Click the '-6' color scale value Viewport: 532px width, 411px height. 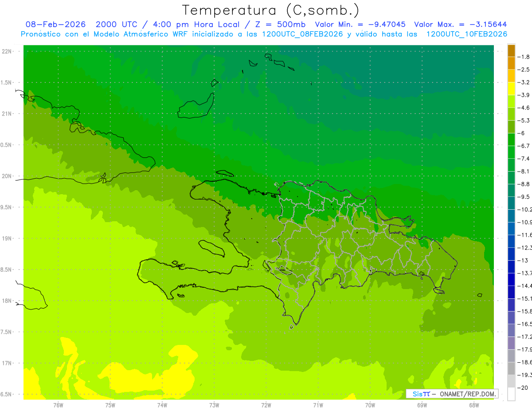point(521,133)
